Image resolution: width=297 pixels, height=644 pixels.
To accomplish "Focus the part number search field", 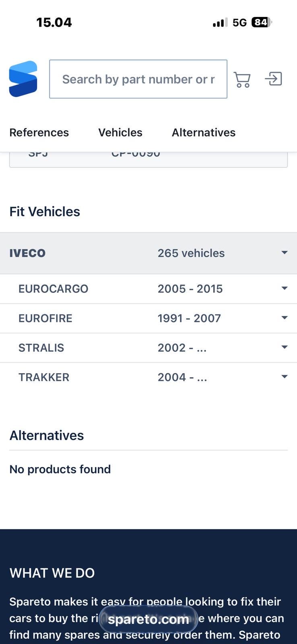I will (138, 79).
